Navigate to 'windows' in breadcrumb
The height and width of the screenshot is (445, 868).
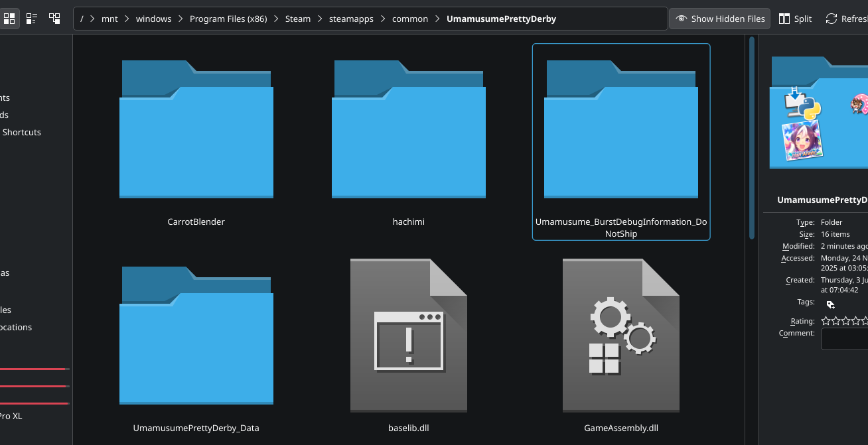pos(154,19)
